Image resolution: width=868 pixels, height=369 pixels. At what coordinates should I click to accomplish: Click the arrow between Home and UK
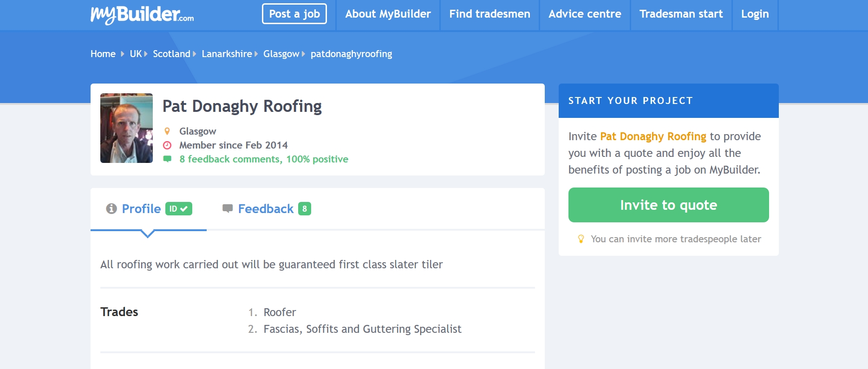coord(123,54)
